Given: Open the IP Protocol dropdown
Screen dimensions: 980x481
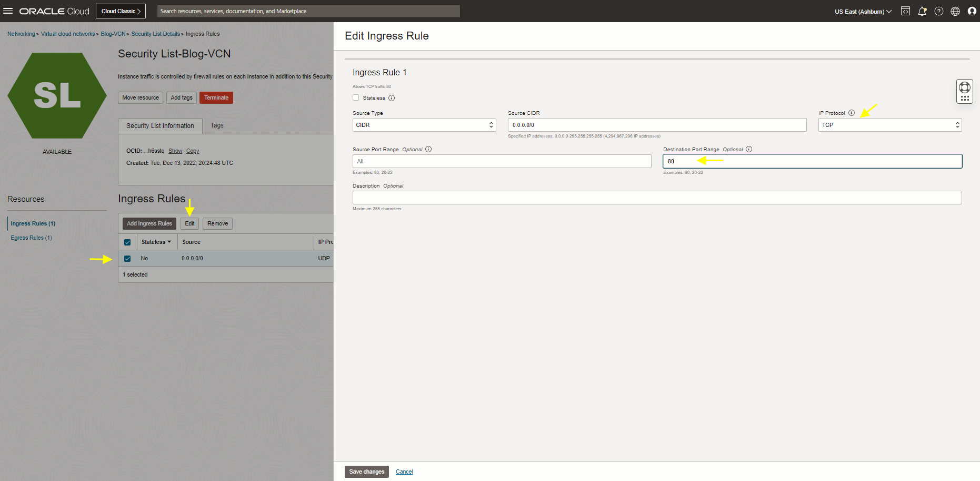Looking at the screenshot, I should (x=889, y=125).
